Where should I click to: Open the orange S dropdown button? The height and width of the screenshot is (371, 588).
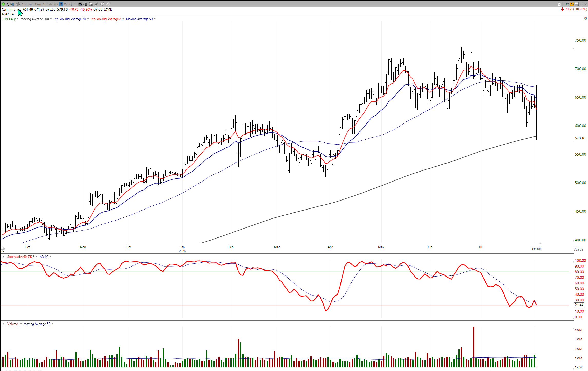(572, 4)
